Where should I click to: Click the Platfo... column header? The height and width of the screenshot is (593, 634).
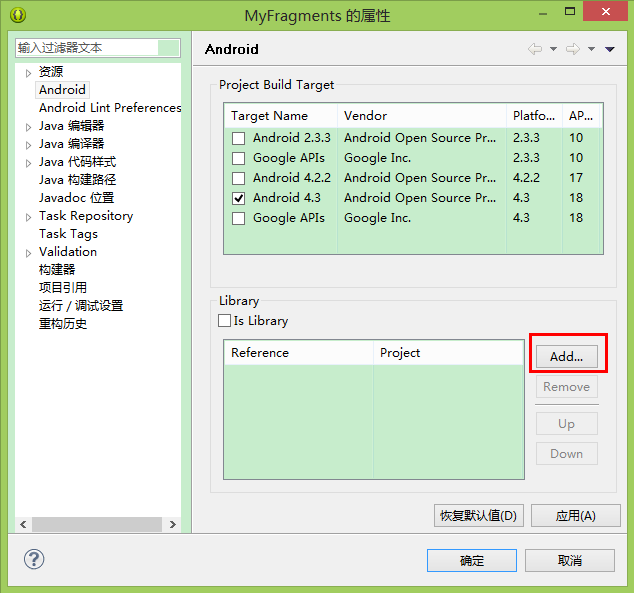(x=534, y=116)
